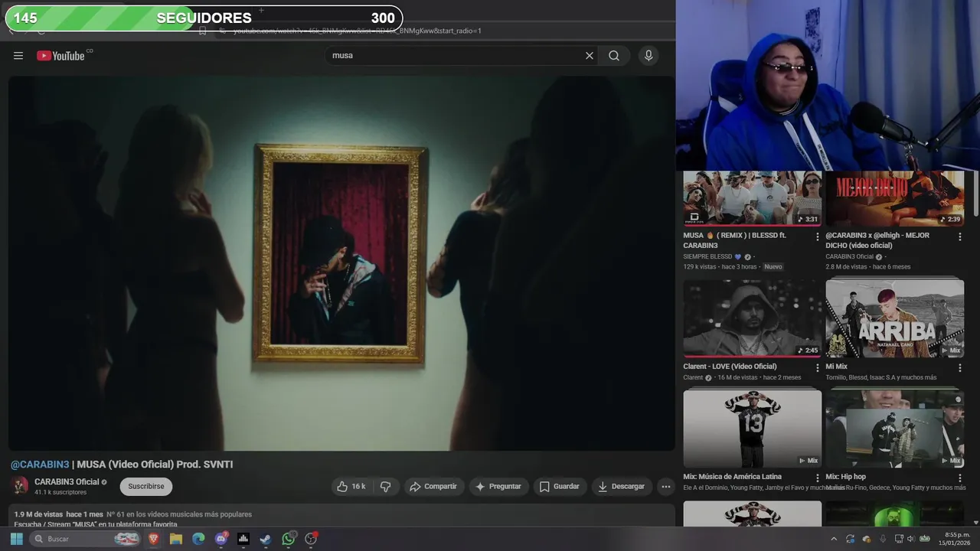Click the cloud warning tray icon

[x=867, y=539]
